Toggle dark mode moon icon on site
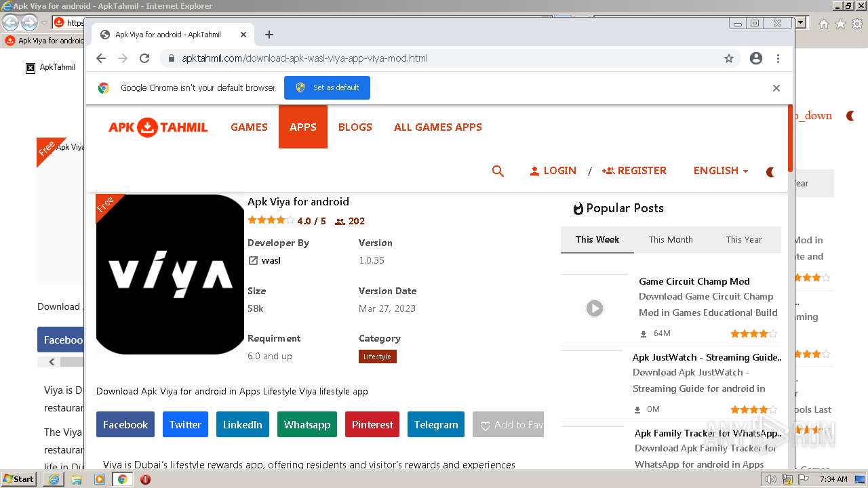This screenshot has height=488, width=868. [770, 172]
